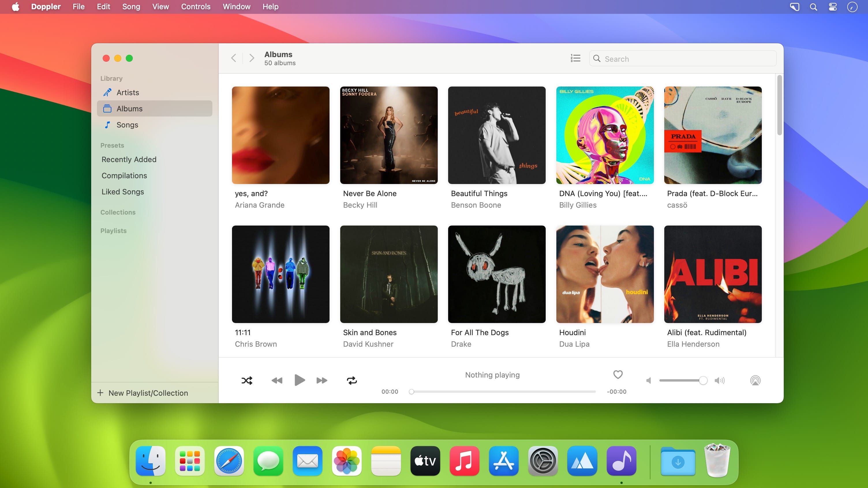Open Control Center in the menu bar
The width and height of the screenshot is (868, 488).
click(833, 7)
